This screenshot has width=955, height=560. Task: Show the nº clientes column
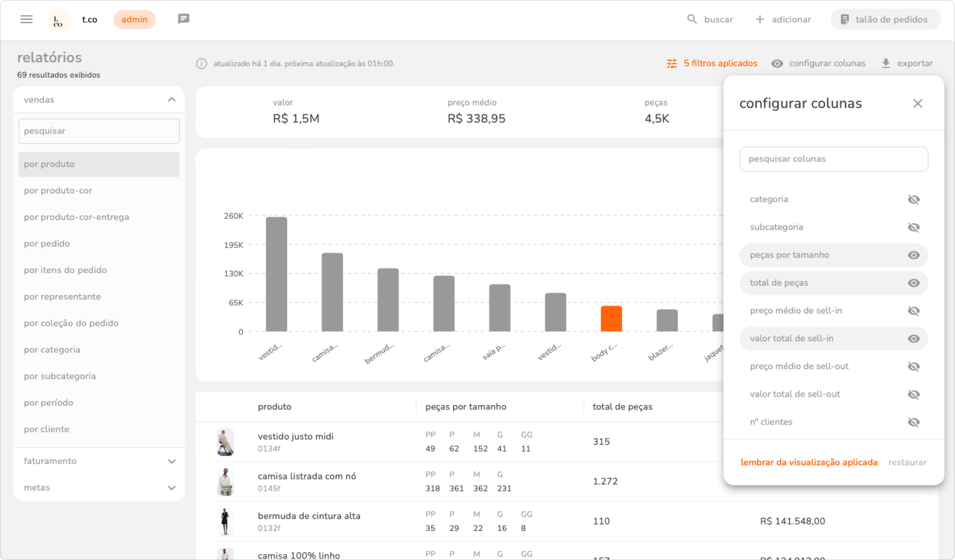(x=913, y=422)
